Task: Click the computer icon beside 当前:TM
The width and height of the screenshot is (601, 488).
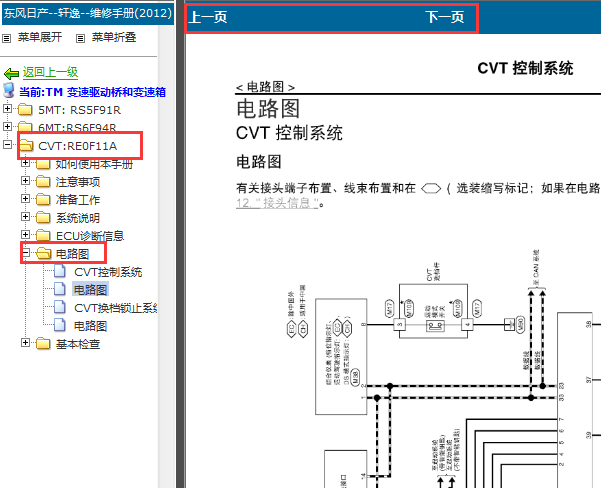Action: point(9,90)
